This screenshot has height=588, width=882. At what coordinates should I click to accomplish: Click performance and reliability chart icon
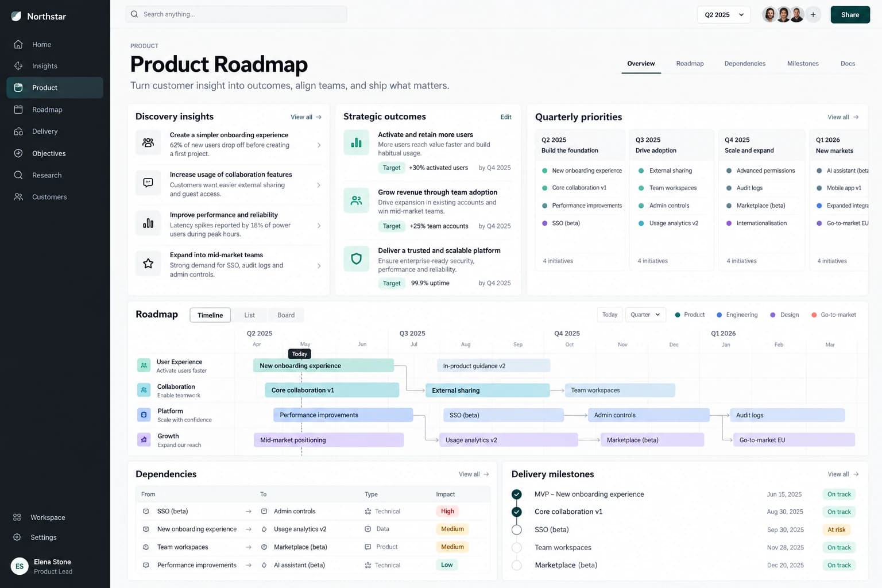point(148,223)
